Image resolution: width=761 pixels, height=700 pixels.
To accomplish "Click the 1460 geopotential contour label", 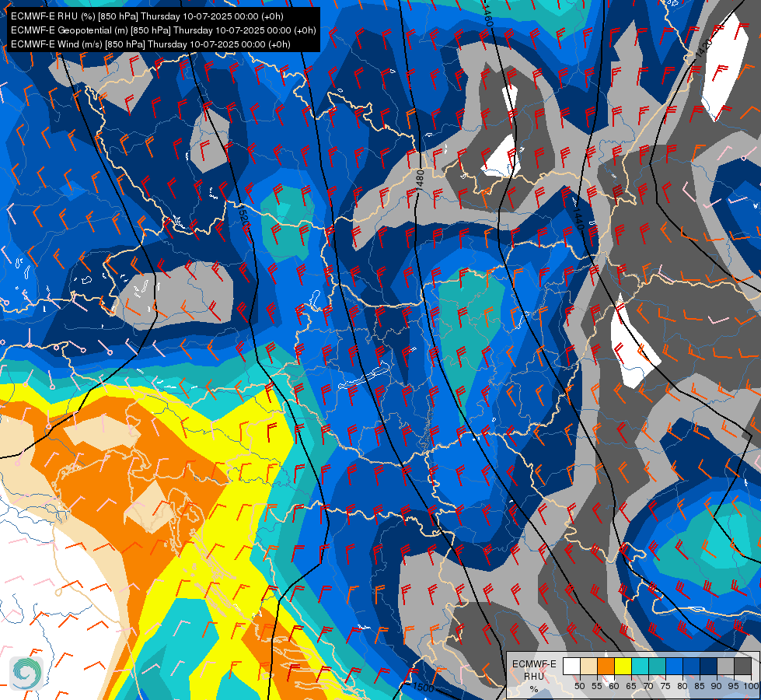I will click(x=489, y=15).
